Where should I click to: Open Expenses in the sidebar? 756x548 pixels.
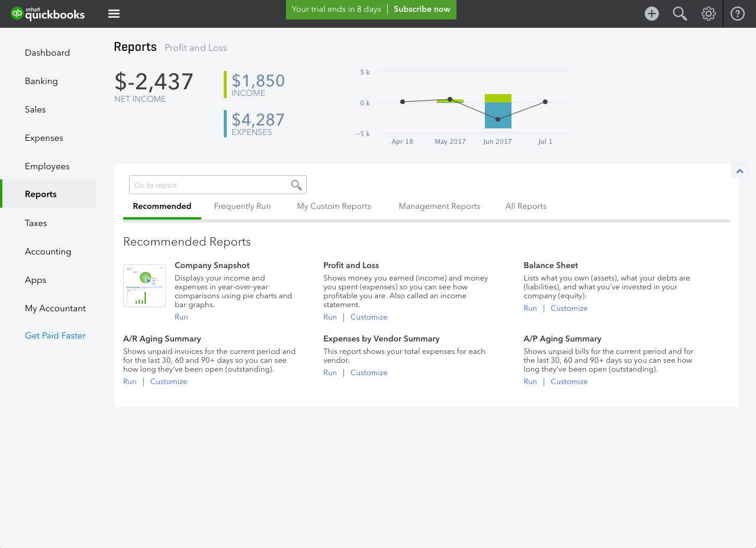coord(44,138)
